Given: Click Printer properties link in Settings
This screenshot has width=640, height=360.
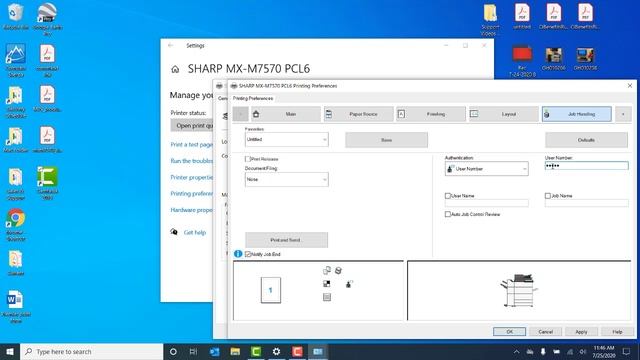Looking at the screenshot, I should click(191, 177).
